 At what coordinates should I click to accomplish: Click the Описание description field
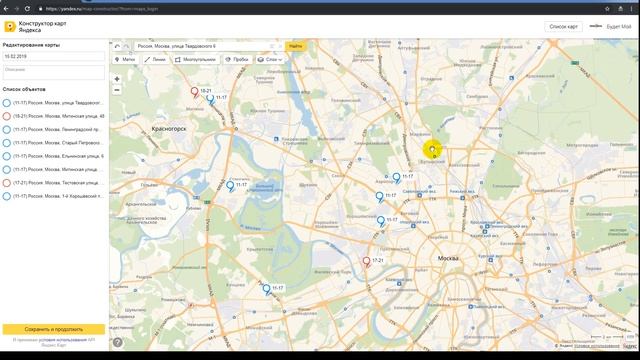click(x=53, y=73)
